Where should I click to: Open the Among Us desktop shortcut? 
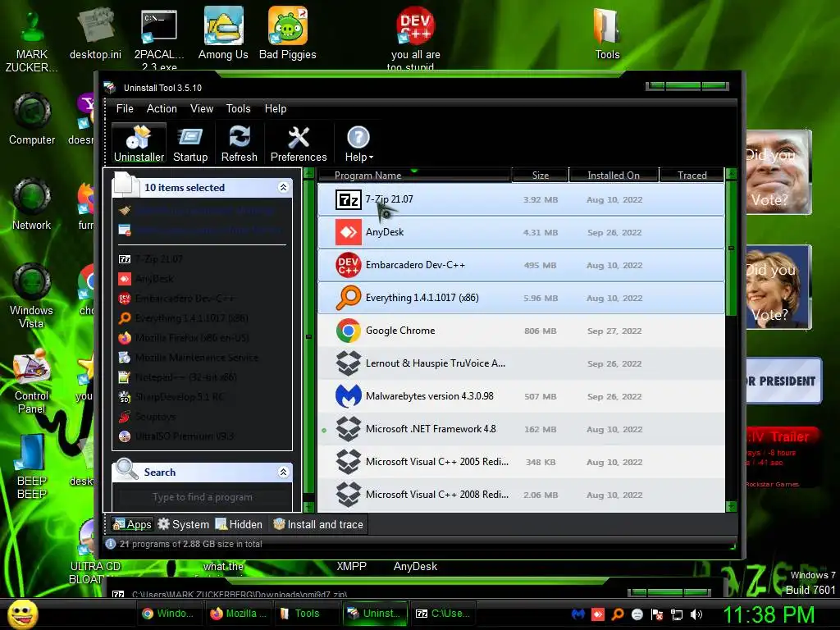(x=223, y=33)
